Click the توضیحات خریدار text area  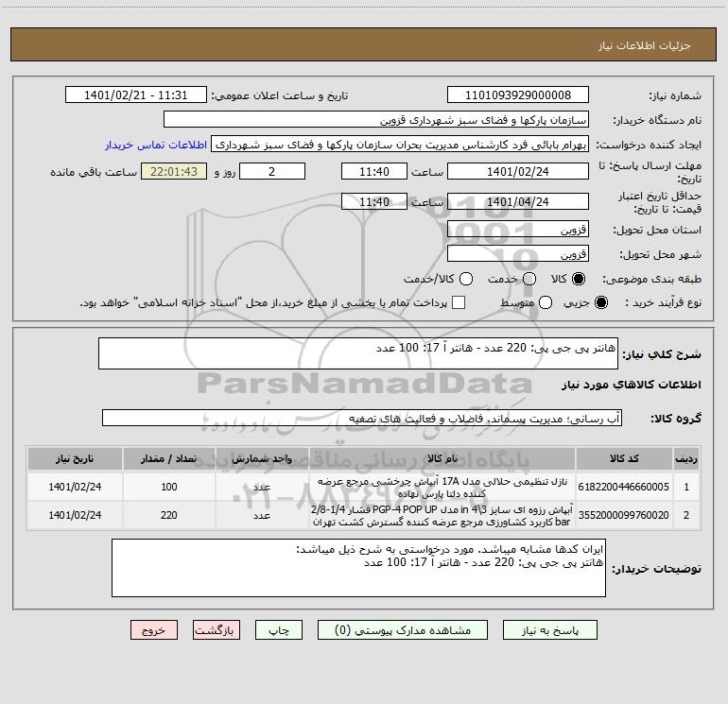358,568
